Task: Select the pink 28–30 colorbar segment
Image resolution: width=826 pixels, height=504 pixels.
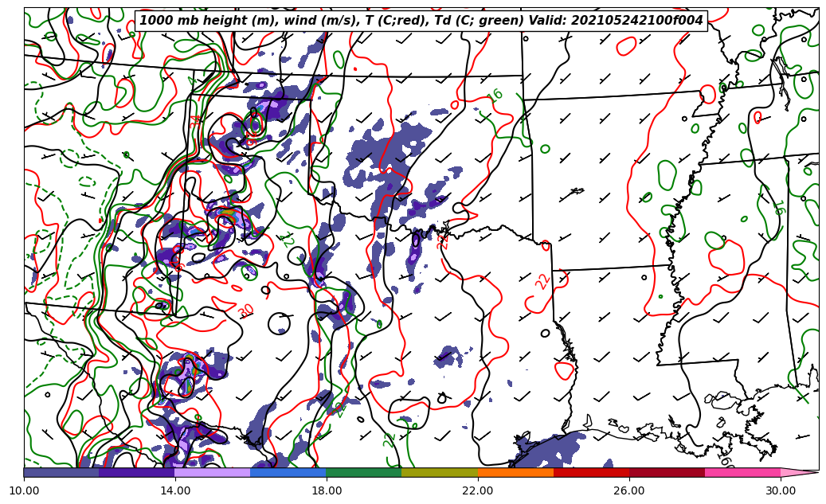Action: point(743,472)
